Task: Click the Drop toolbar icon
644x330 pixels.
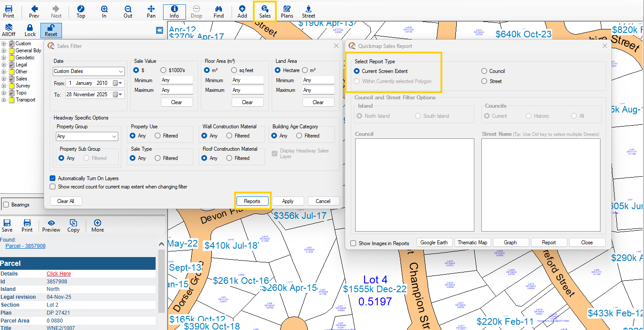Action: 196,11
